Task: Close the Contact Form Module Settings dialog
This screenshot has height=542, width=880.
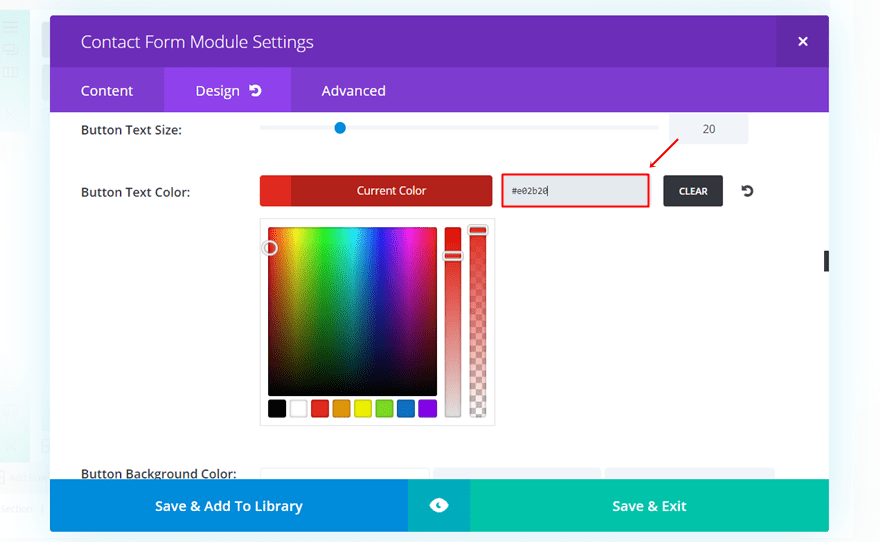Action: point(802,42)
